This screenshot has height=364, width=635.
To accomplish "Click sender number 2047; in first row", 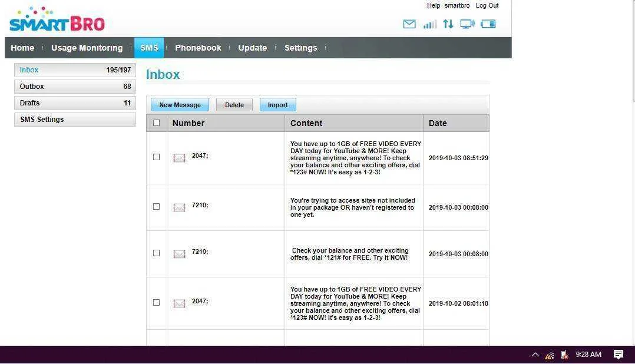I will tap(200, 156).
